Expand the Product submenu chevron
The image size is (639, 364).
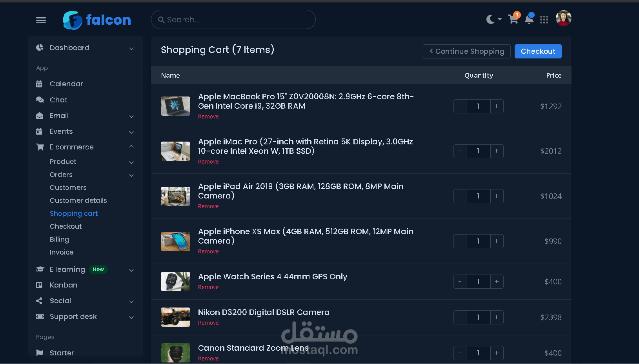[x=131, y=162]
